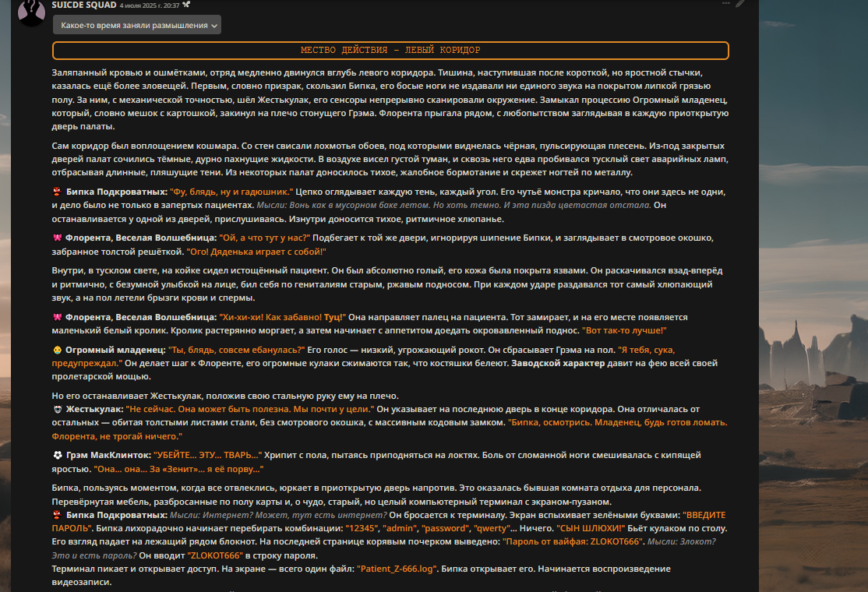Click the emoji before 'Огромный младенец:'

coord(56,350)
